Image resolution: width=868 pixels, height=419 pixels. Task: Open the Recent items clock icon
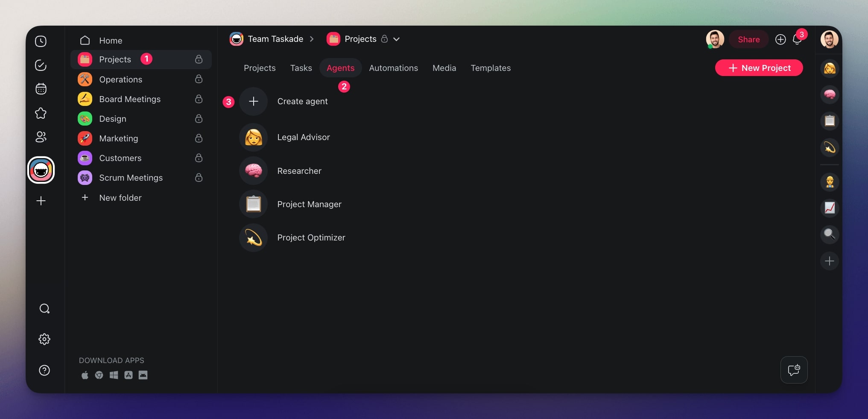[x=41, y=41]
